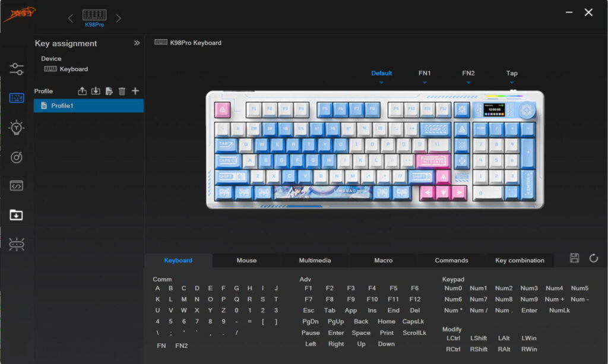Switch to the Tap layer
The image size is (608, 364).
(x=512, y=73)
